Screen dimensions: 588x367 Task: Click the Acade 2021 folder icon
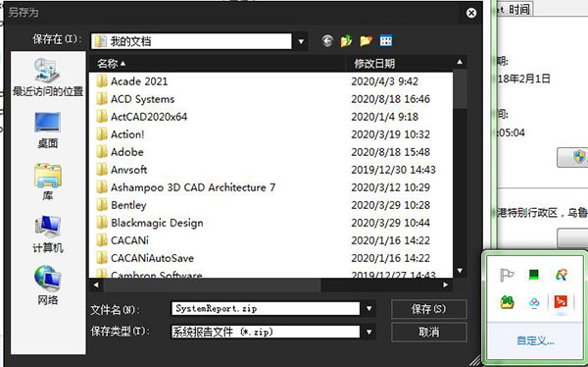pyautogui.click(x=102, y=81)
